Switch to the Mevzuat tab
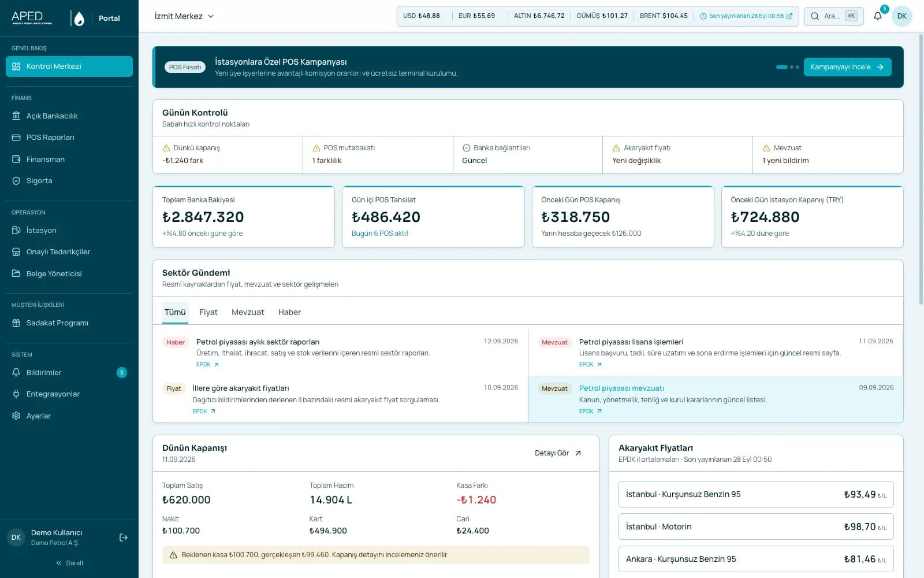This screenshot has height=578, width=924. (x=248, y=312)
